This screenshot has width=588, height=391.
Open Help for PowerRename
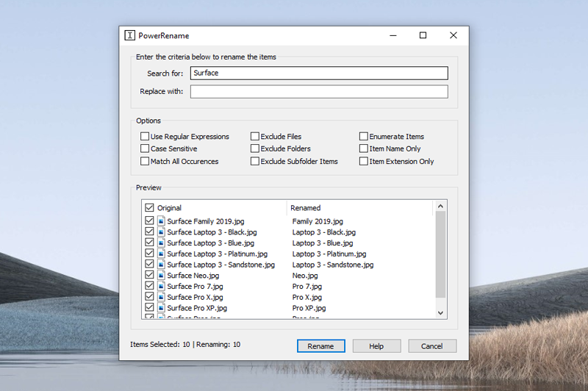[376, 346]
